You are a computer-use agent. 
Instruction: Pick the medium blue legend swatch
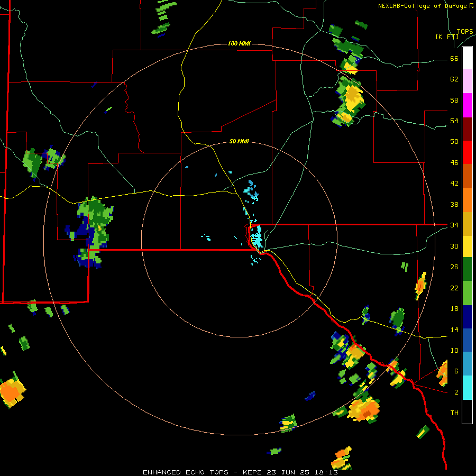[x=467, y=340]
